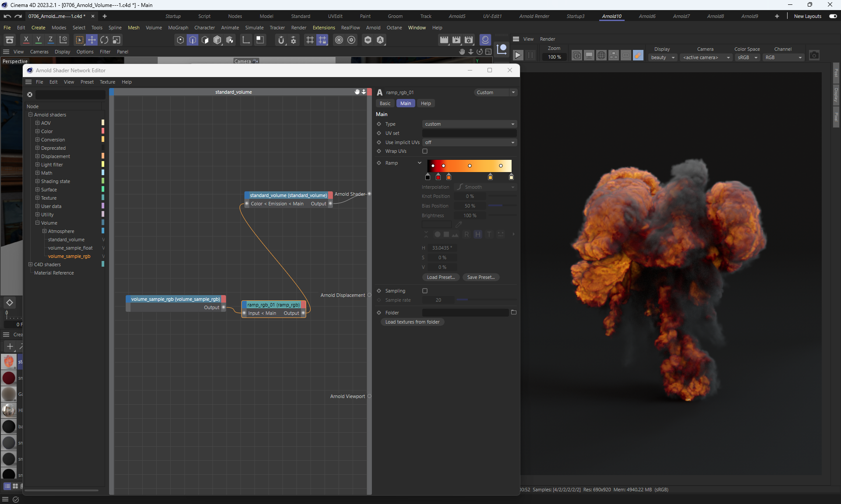
Task: Click the folder browse icon beside Folder
Action: tap(514, 313)
